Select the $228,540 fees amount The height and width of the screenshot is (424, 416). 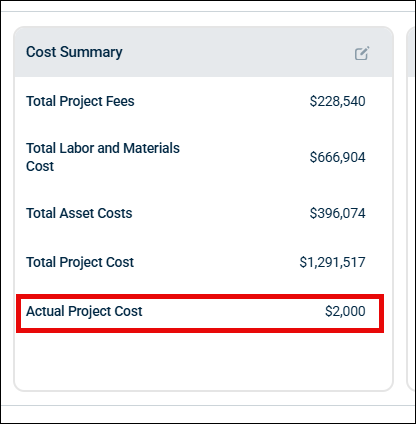point(337,101)
